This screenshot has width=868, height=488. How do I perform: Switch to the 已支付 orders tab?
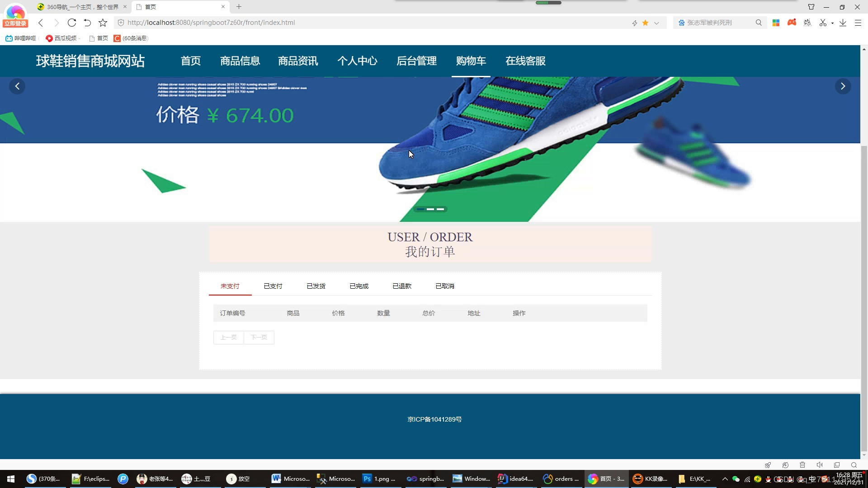click(x=273, y=286)
